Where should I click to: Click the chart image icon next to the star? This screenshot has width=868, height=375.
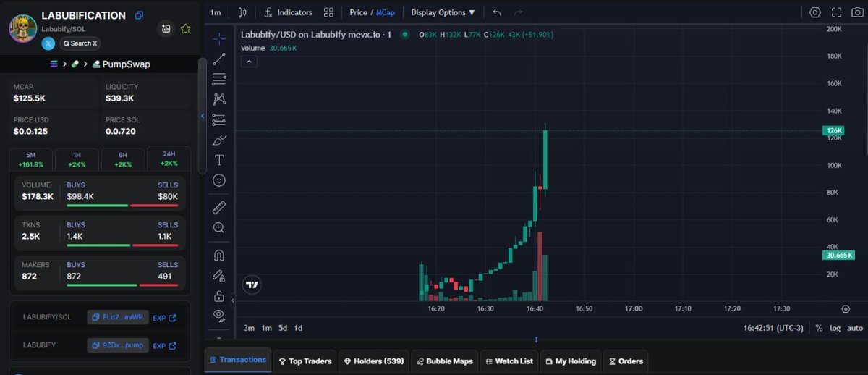coord(166,29)
